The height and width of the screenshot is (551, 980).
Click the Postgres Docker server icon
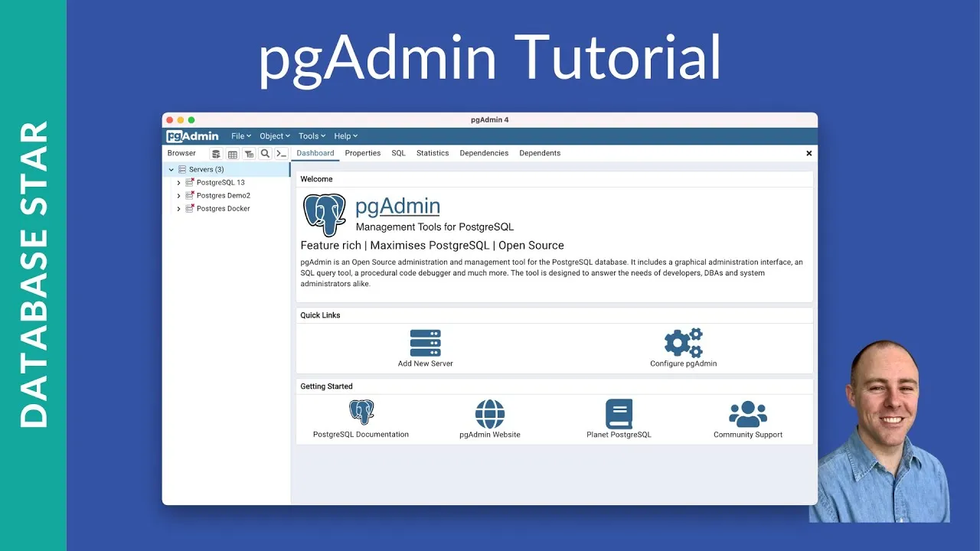(x=190, y=208)
